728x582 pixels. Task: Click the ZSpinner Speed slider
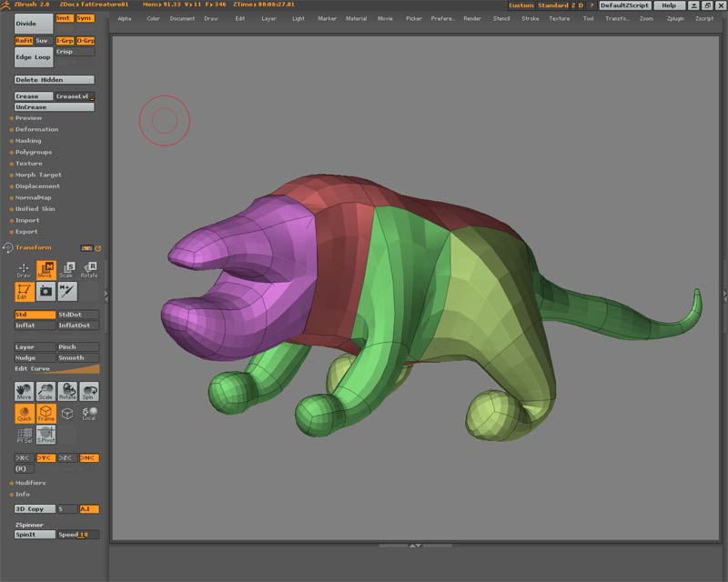[x=78, y=535]
